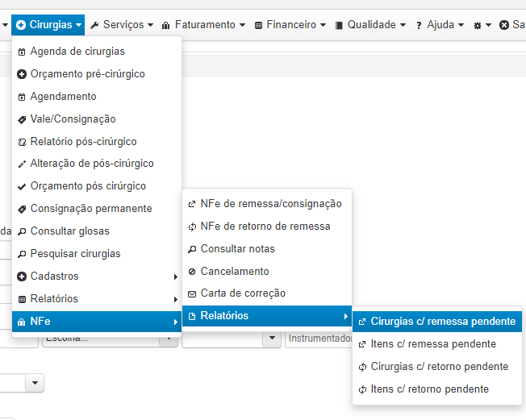This screenshot has width=526, height=420.
Task: Open the settings gear dropdown in navbar
Action: tap(482, 25)
